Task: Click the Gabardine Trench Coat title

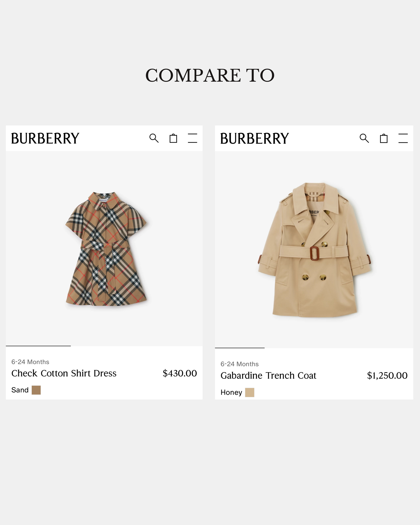Action: coord(268,375)
